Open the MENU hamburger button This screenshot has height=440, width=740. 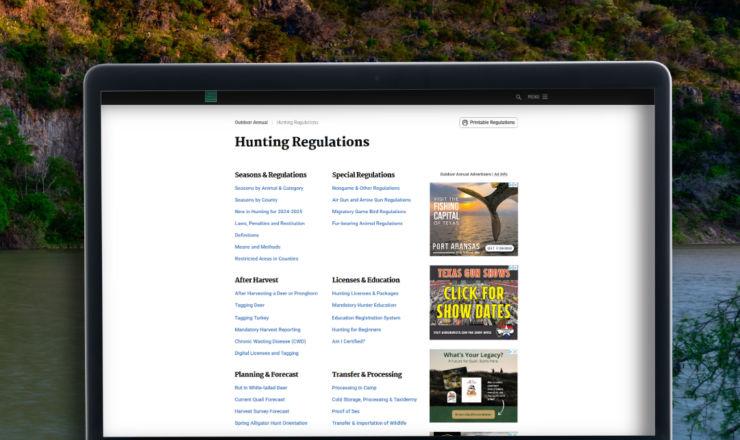click(x=538, y=97)
